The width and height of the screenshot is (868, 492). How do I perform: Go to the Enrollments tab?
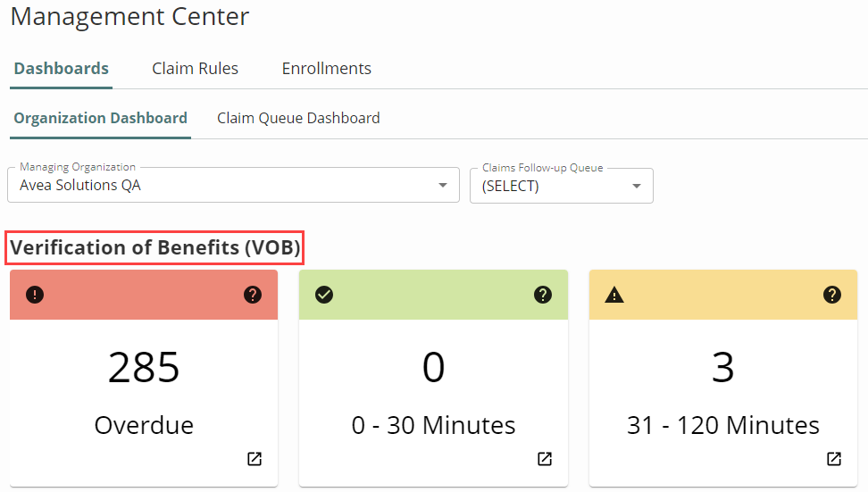(x=326, y=69)
